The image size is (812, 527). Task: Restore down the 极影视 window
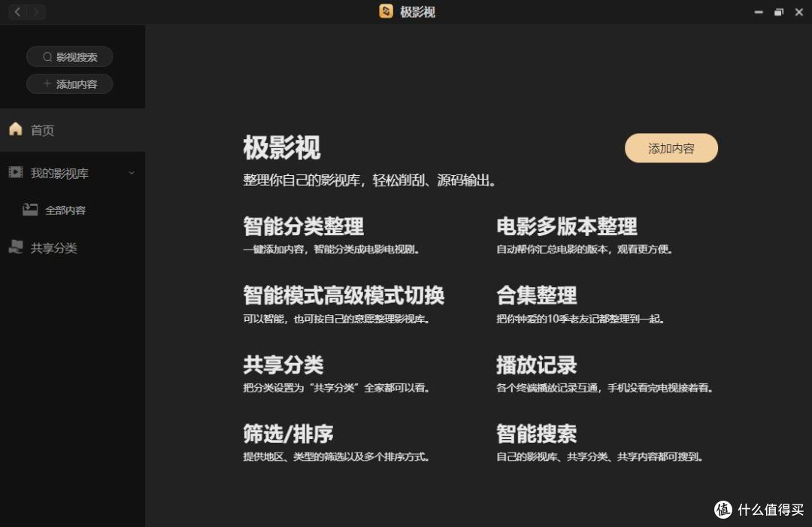click(779, 12)
